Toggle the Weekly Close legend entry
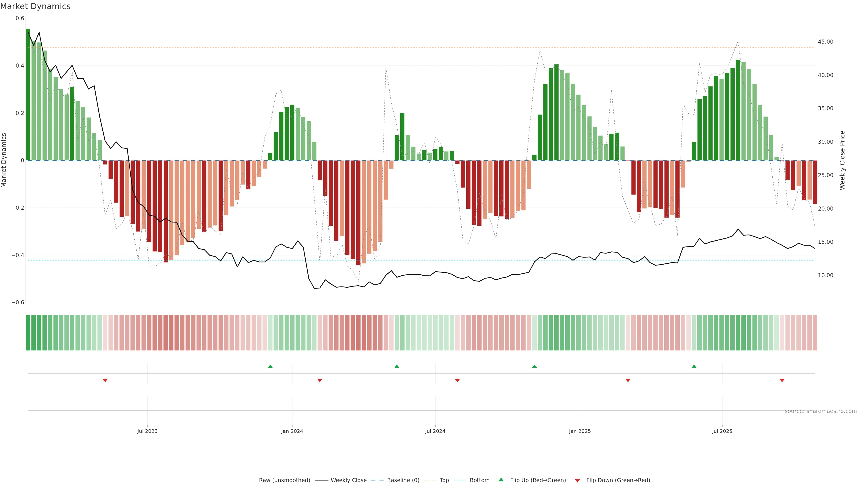This screenshot has width=868, height=488. [x=348, y=480]
